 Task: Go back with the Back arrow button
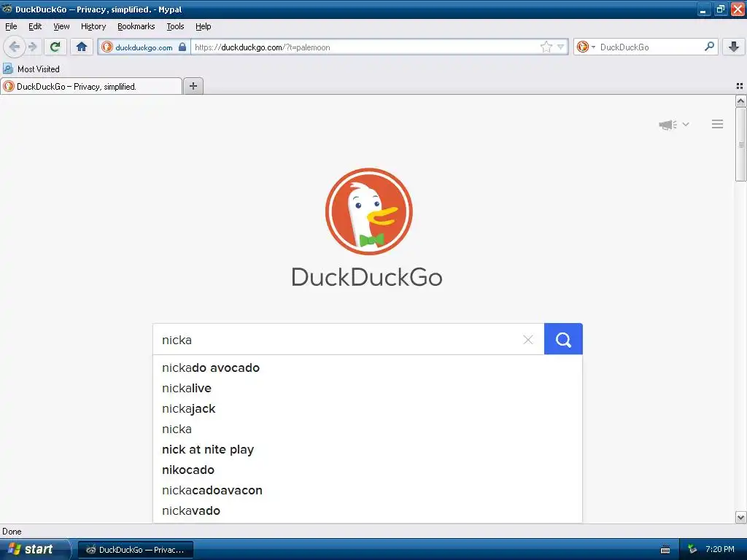click(14, 47)
